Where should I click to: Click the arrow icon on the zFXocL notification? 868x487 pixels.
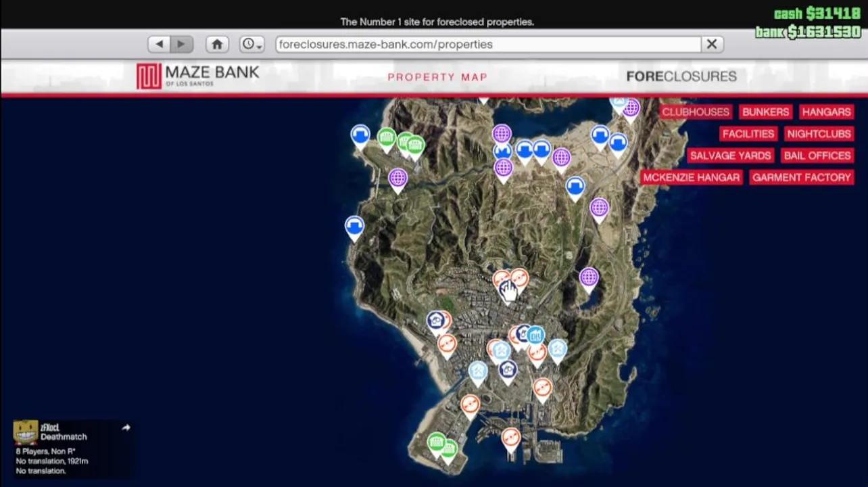click(126, 427)
